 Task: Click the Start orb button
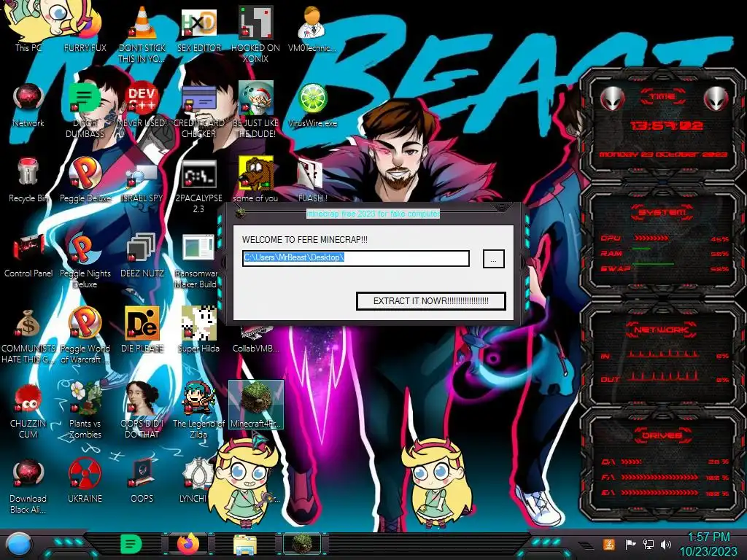(x=19, y=545)
